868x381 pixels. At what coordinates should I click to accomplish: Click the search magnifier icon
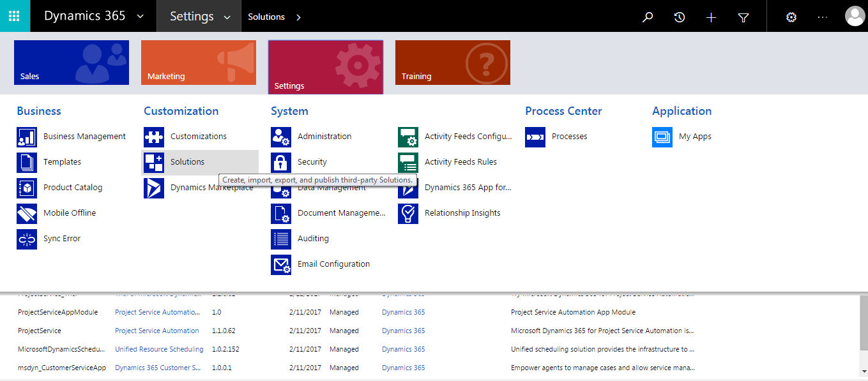[x=648, y=17]
